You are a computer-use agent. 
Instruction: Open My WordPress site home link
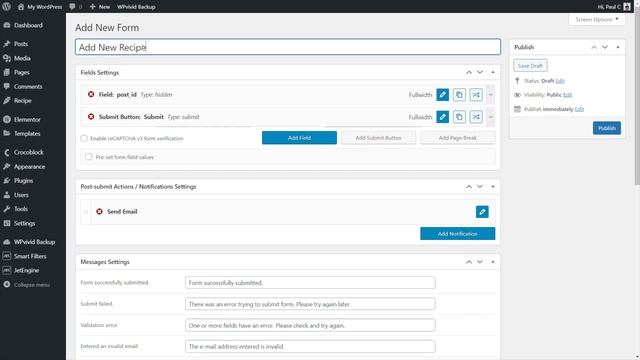(x=40, y=7)
